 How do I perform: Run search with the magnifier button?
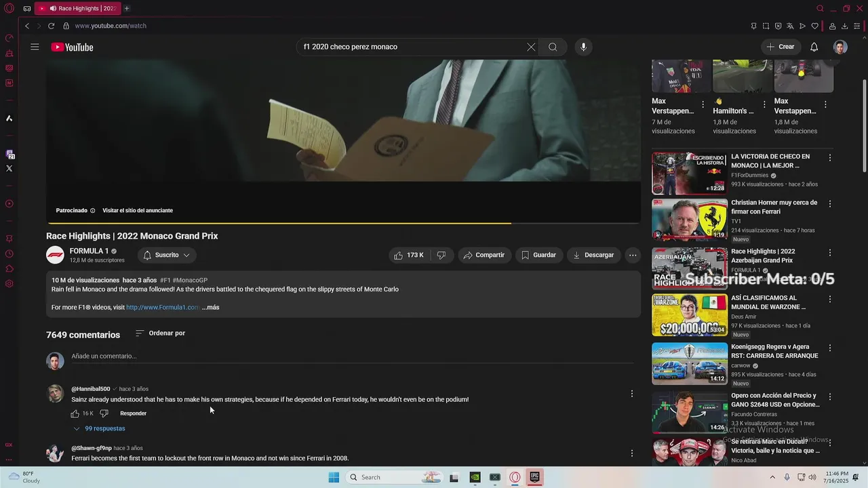pyautogui.click(x=553, y=47)
